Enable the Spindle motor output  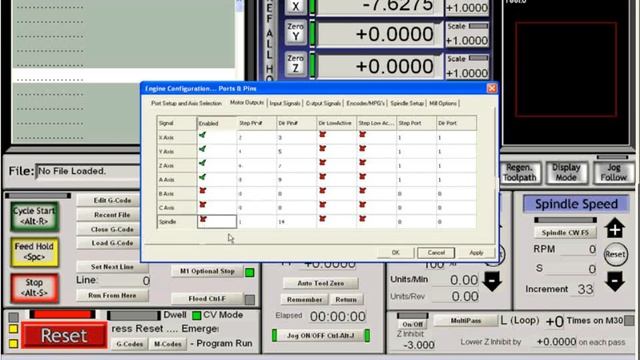203,220
